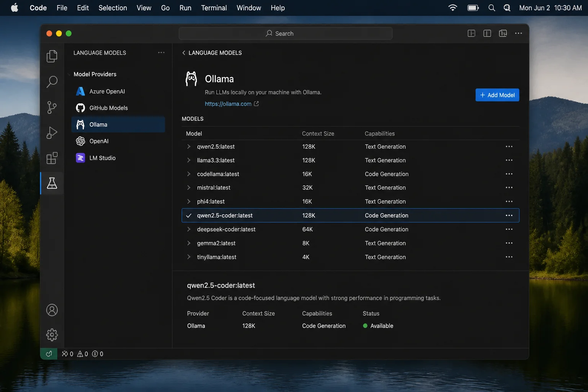
Task: Open the Search view in activity bar
Action: click(52, 82)
